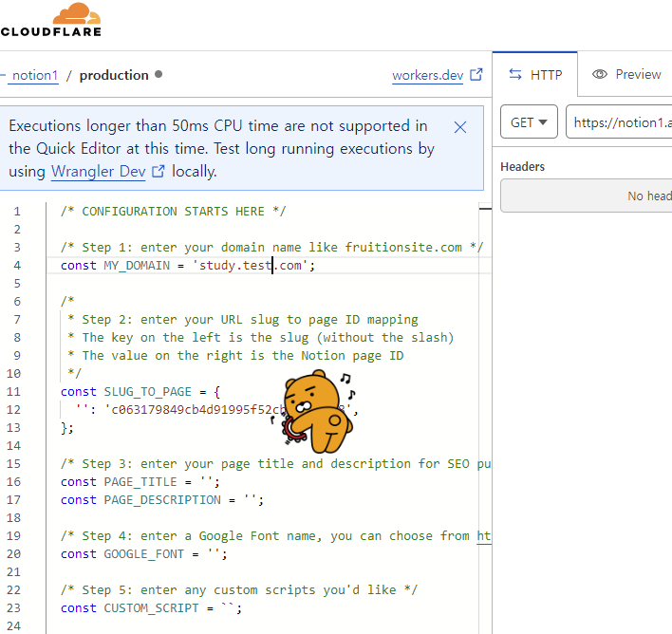672x634 pixels.
Task: Click the 'CONFIGURATION STARTS HERE' comment
Action: point(173,212)
